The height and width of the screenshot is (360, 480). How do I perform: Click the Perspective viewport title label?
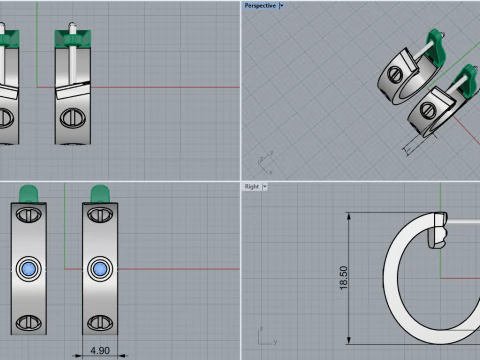pos(260,6)
